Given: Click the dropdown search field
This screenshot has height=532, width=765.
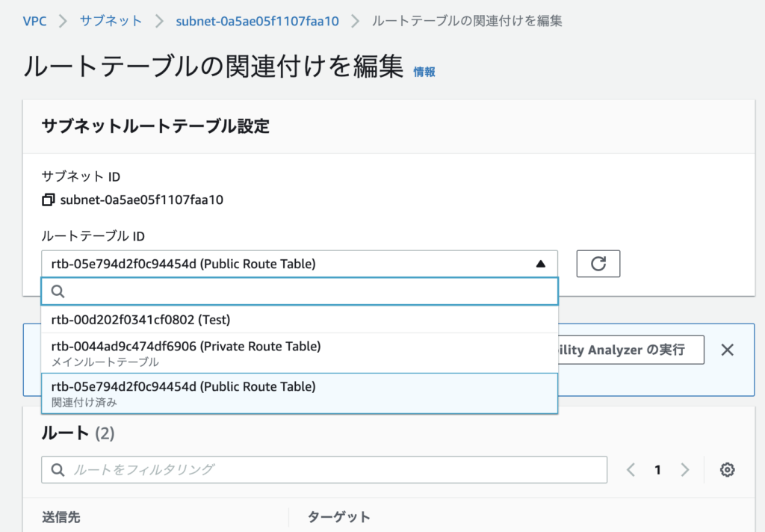Looking at the screenshot, I should click(300, 291).
